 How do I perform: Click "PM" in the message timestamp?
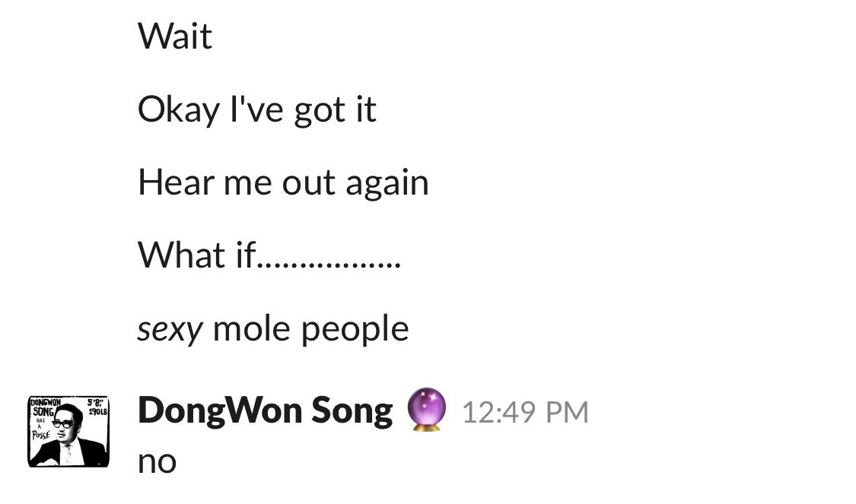567,412
